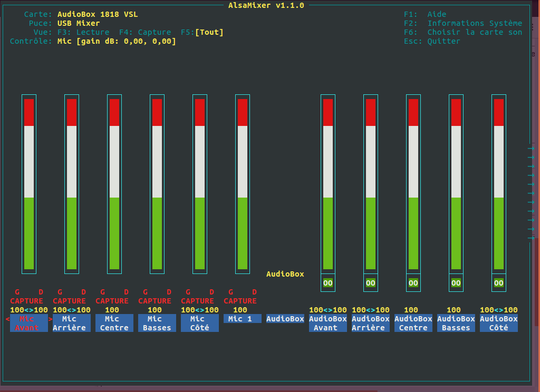Select the Mic Côté control label
Viewport: 540px width, 392px height.
[x=200, y=323]
